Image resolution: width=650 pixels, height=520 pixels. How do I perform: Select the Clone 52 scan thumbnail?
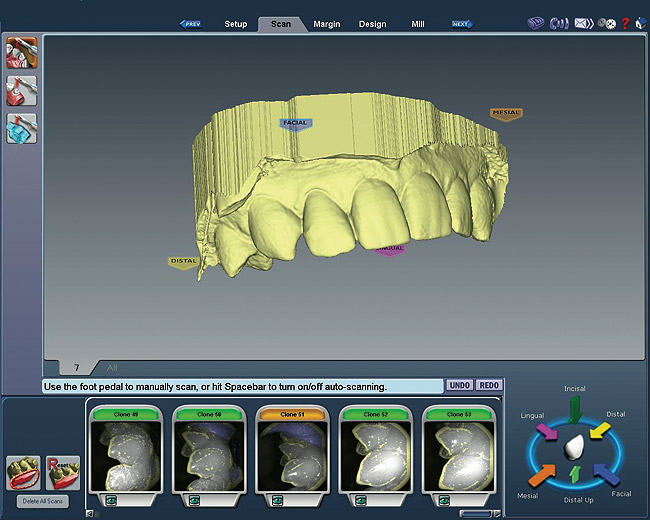coord(376,454)
